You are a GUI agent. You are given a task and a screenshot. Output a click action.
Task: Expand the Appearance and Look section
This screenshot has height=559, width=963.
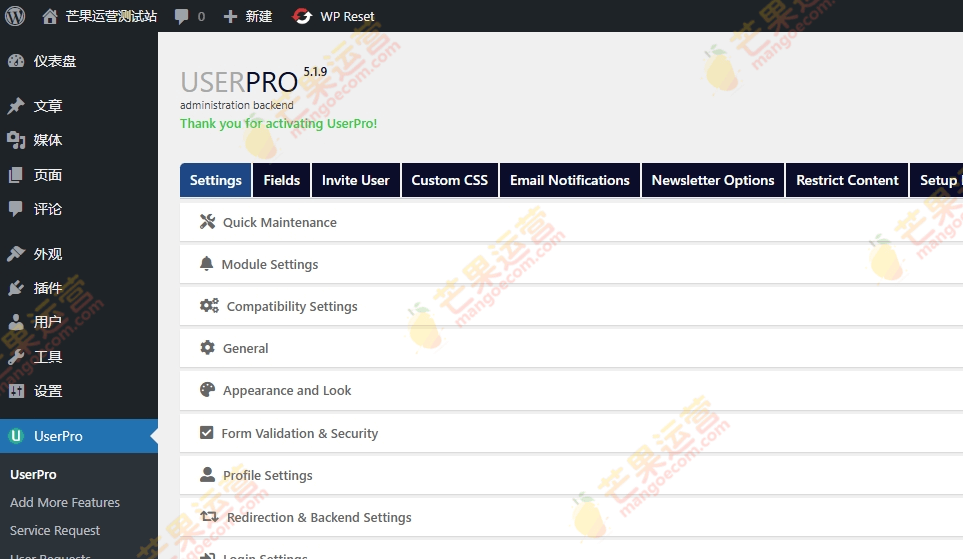tap(571, 391)
